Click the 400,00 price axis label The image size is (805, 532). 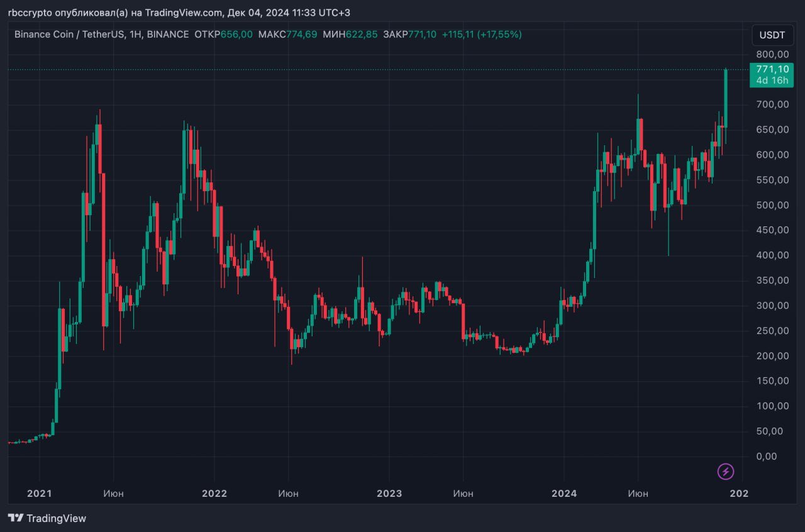772,255
